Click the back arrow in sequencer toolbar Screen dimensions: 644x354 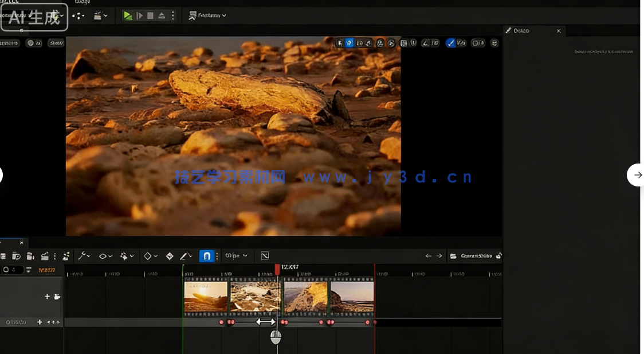pos(428,256)
